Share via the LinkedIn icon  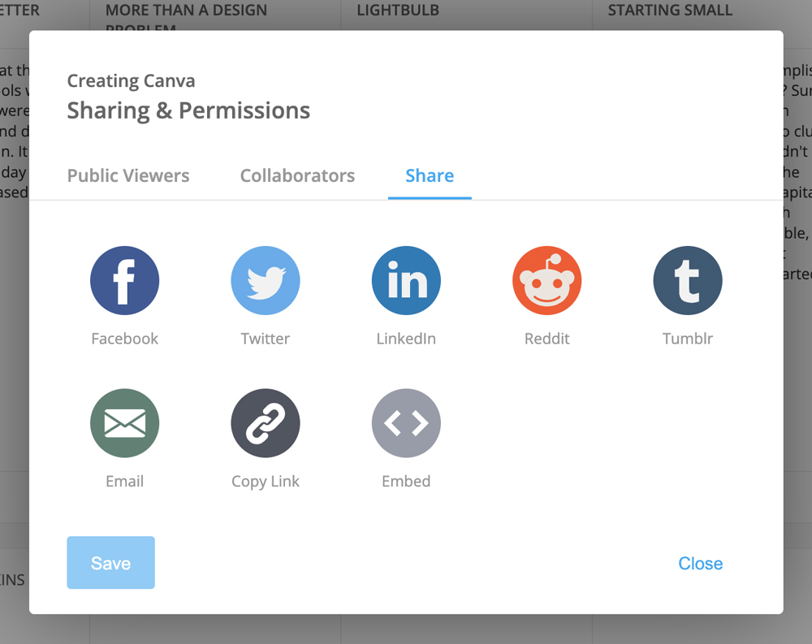[407, 280]
